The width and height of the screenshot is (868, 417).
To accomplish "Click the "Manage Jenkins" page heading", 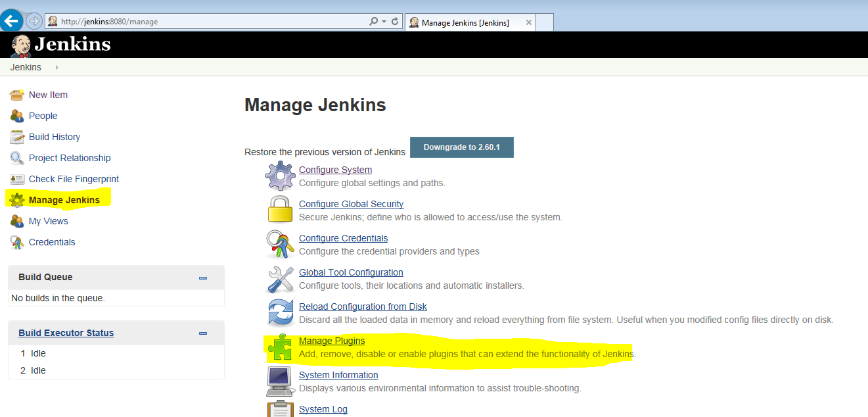I will 315,105.
